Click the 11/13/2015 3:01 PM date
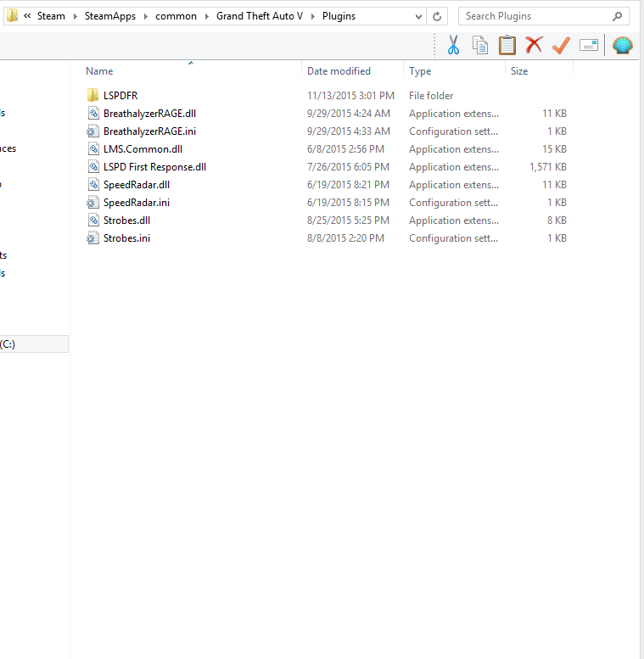This screenshot has height=659, width=644. click(350, 95)
